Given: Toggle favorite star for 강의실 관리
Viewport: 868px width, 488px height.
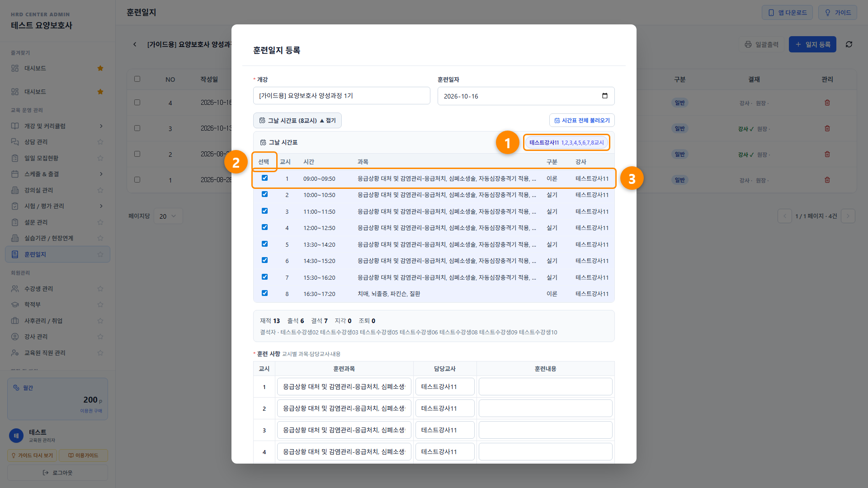Looking at the screenshot, I should pos(100,190).
